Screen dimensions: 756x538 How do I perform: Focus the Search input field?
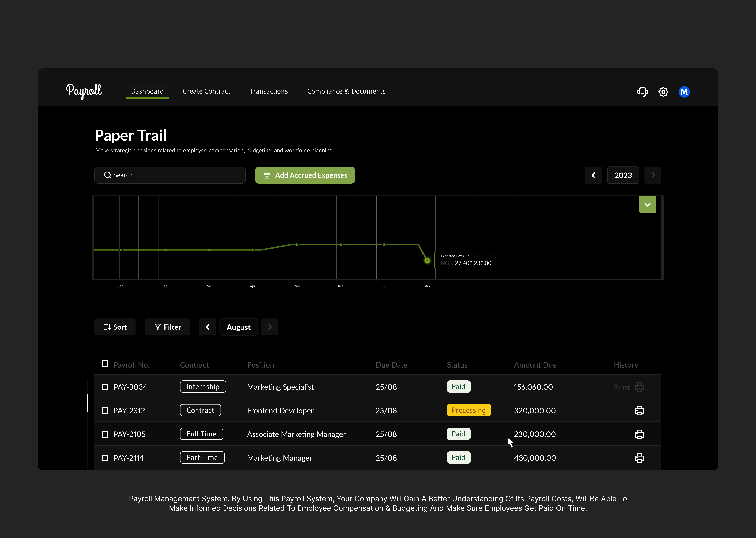[170, 175]
